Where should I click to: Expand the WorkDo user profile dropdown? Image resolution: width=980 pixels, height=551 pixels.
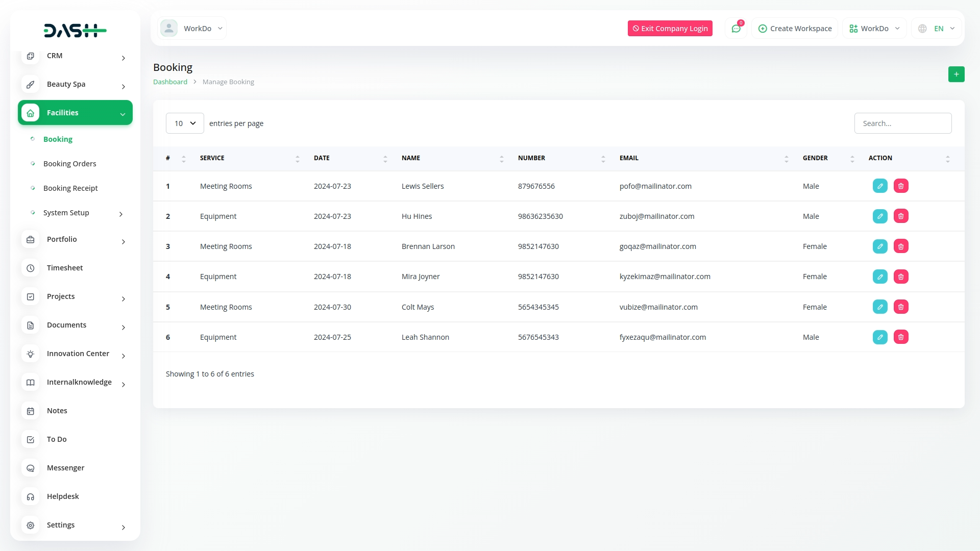click(x=192, y=29)
